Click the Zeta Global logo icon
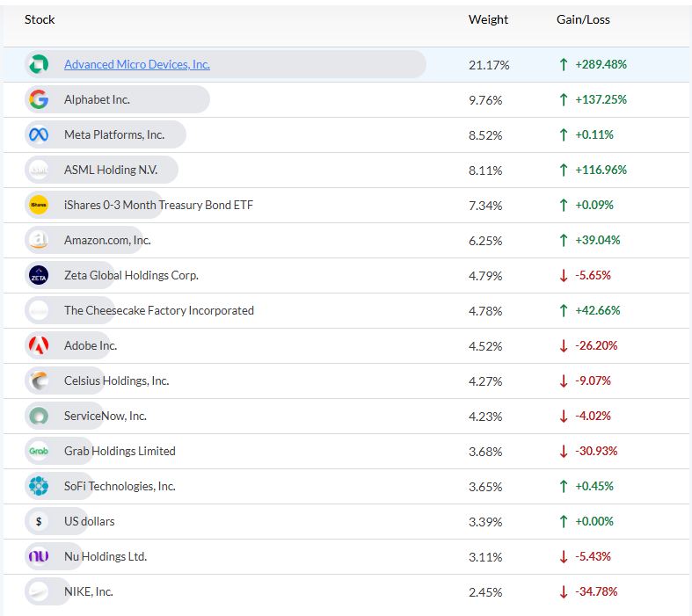 (x=39, y=275)
